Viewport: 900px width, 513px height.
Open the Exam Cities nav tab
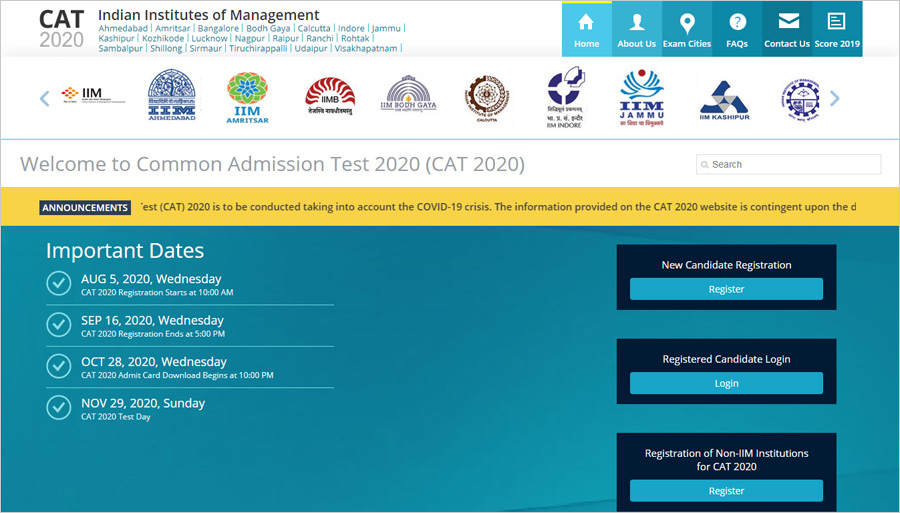point(687,29)
